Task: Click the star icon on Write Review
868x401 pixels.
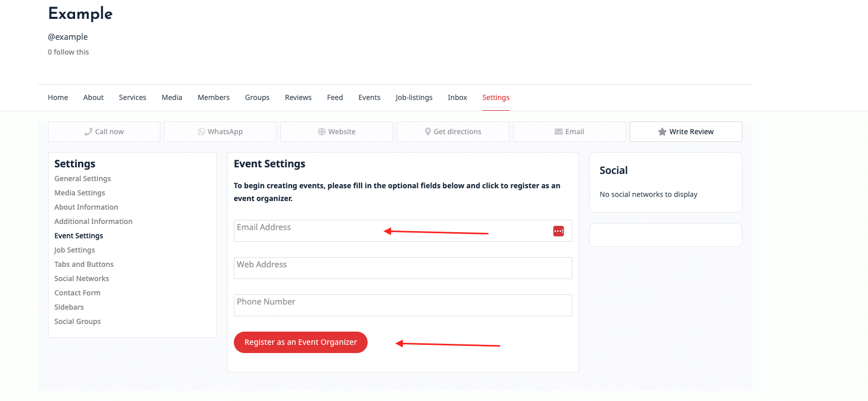Action: tap(662, 132)
